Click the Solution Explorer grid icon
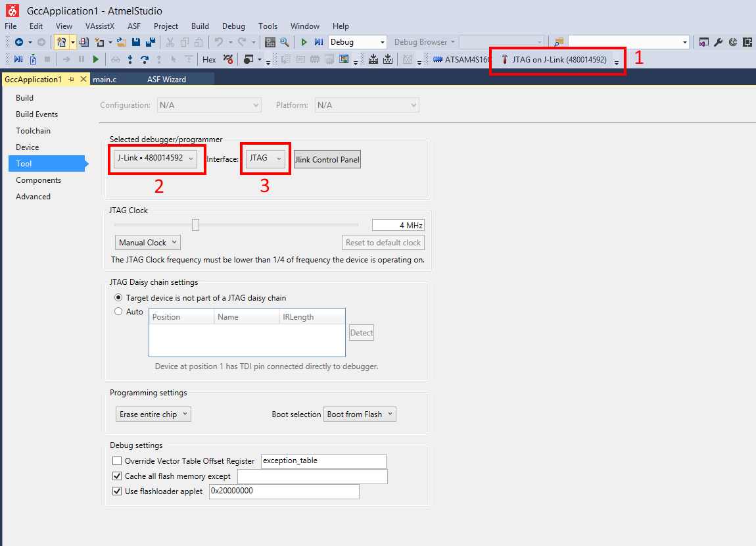Viewport: 756px width, 546px height. [270, 43]
